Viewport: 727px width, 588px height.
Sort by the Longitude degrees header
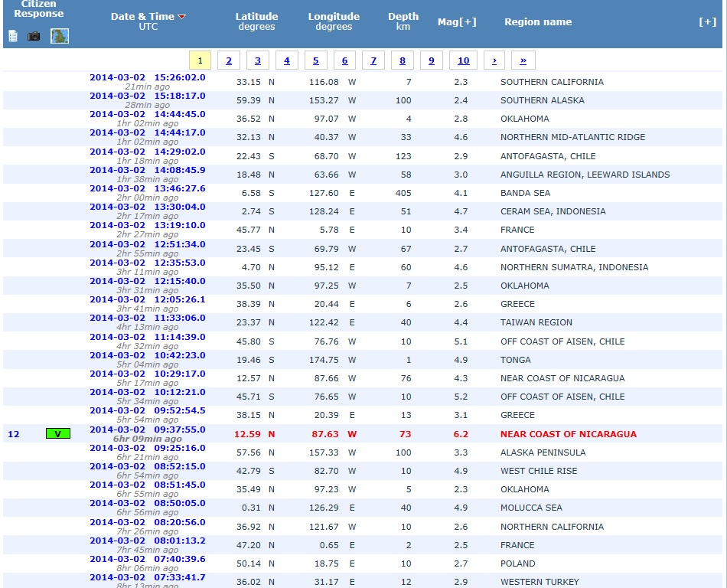click(x=334, y=21)
